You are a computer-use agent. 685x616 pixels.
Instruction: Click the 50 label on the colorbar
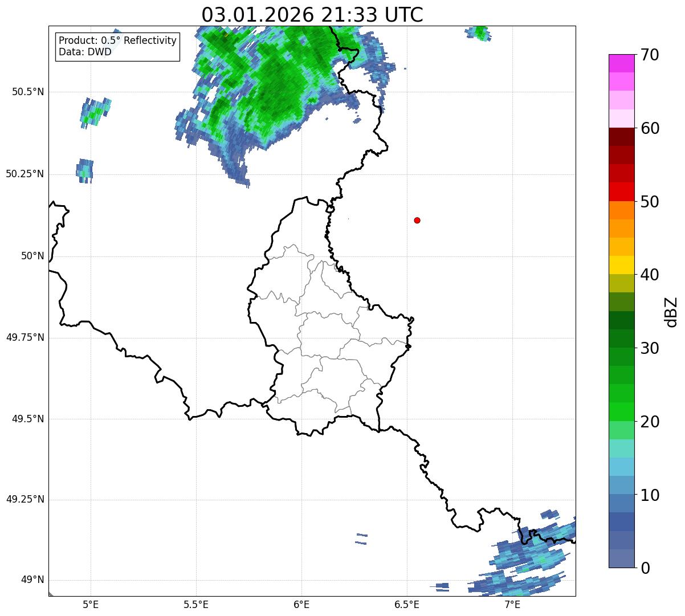click(650, 202)
